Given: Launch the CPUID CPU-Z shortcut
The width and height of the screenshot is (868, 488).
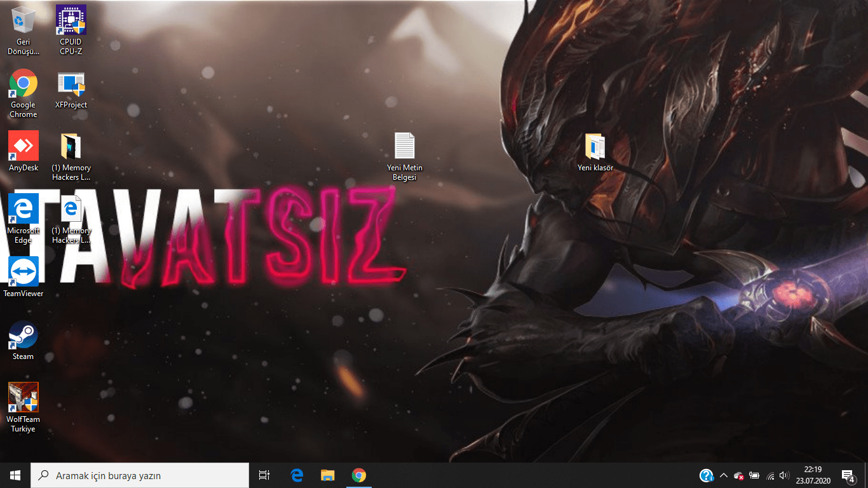Looking at the screenshot, I should pyautogui.click(x=71, y=30).
